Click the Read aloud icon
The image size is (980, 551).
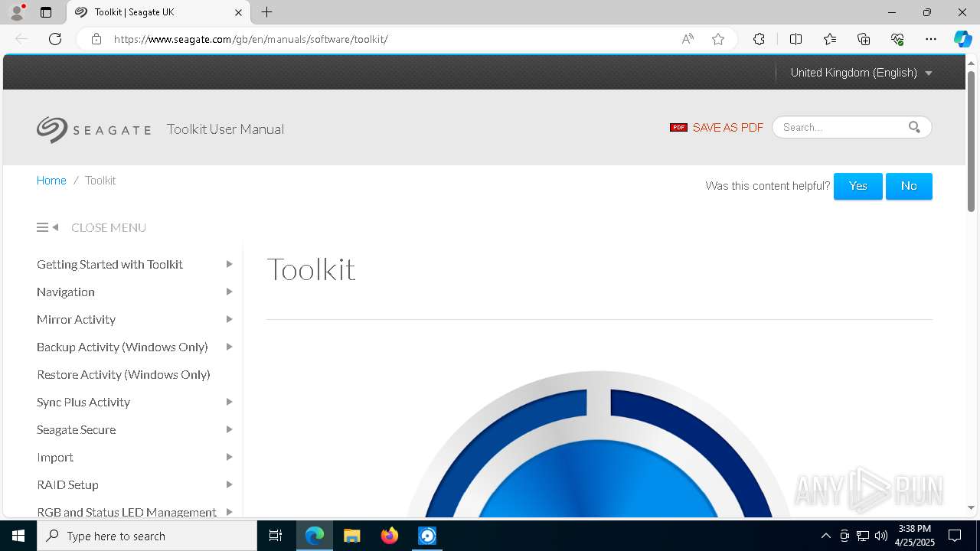click(x=688, y=39)
